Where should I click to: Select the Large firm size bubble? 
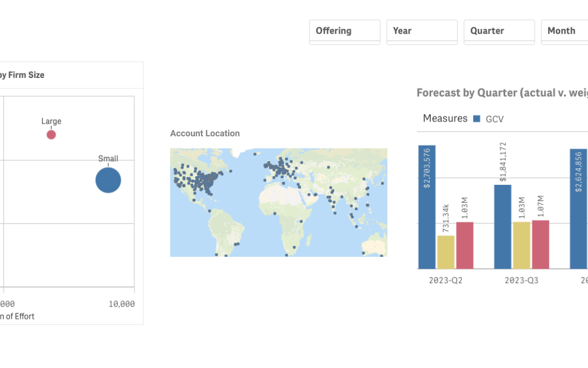(x=51, y=135)
